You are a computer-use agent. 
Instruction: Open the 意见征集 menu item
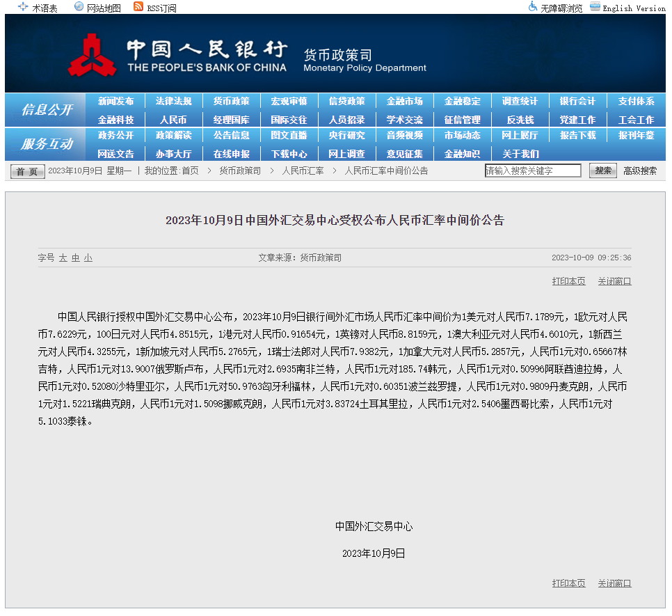405,154
